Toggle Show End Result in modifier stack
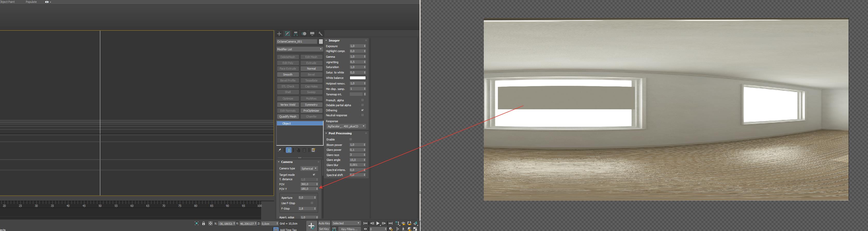The width and height of the screenshot is (868, 231). pyautogui.click(x=289, y=150)
